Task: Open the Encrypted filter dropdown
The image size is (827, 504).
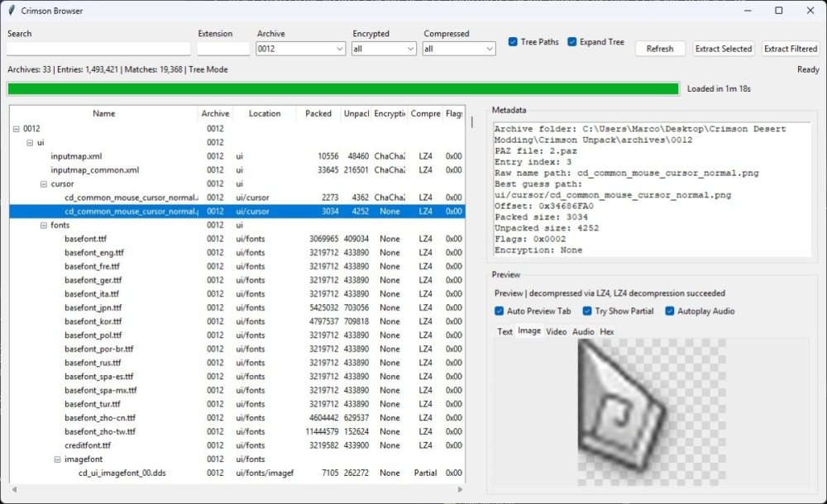Action: (384, 49)
